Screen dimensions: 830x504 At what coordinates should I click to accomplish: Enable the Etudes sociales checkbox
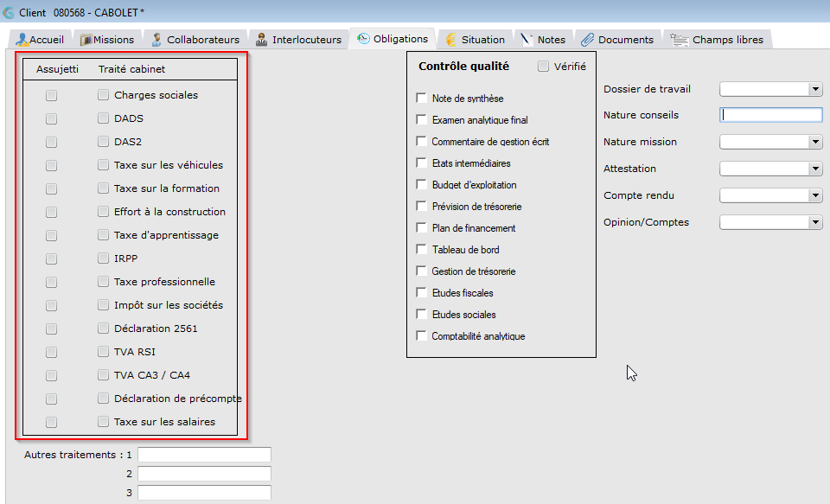tap(421, 315)
